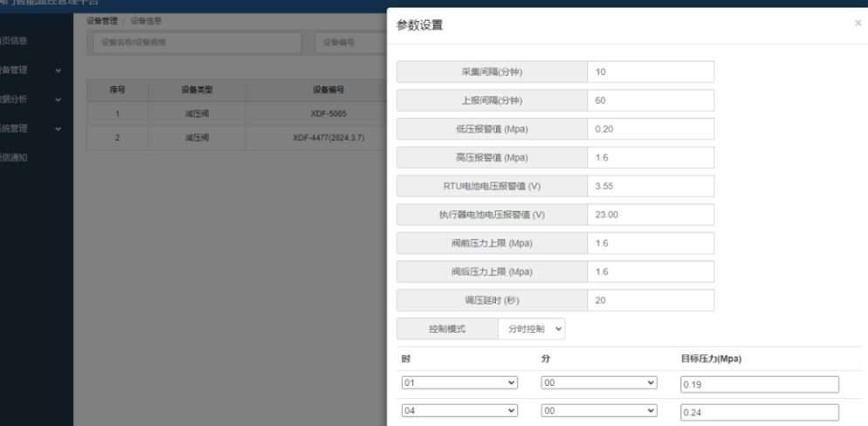Expand the 系统管理 sidebar chevron

point(58,129)
